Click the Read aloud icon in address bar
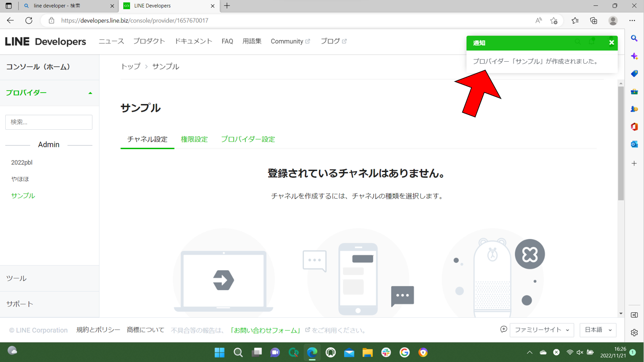 point(538,20)
